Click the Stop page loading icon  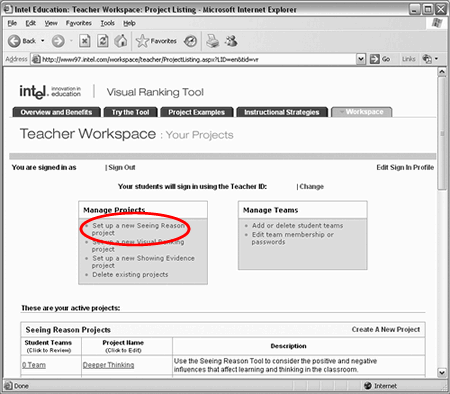click(x=85, y=41)
